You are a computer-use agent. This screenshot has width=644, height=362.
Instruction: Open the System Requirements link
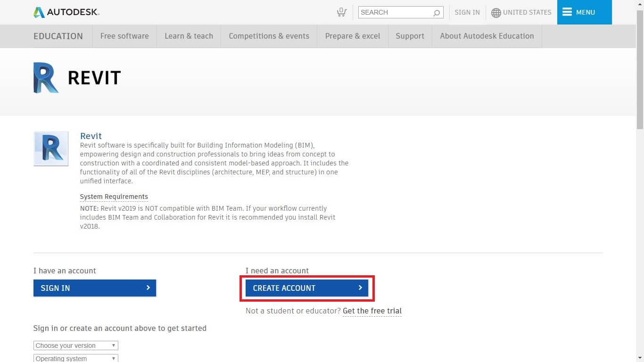(x=114, y=197)
